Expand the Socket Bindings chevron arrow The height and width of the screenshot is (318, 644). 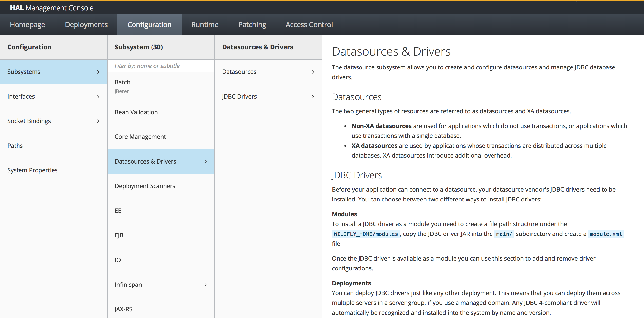[98, 121]
